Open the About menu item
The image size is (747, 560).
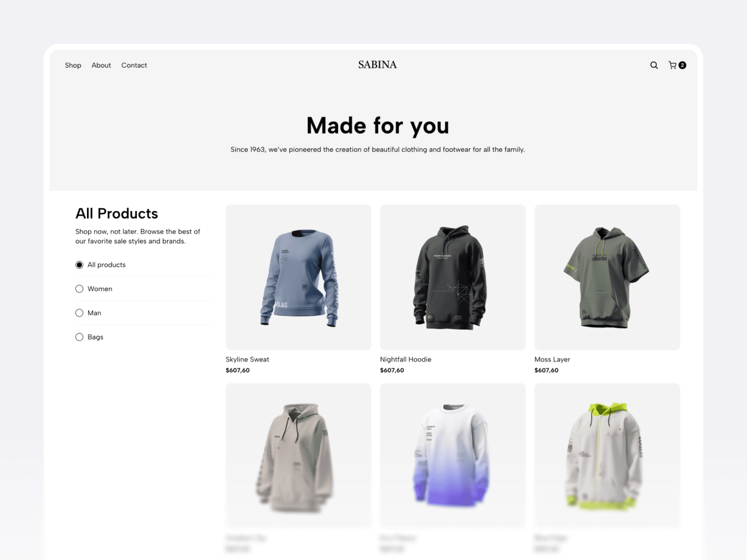(101, 65)
